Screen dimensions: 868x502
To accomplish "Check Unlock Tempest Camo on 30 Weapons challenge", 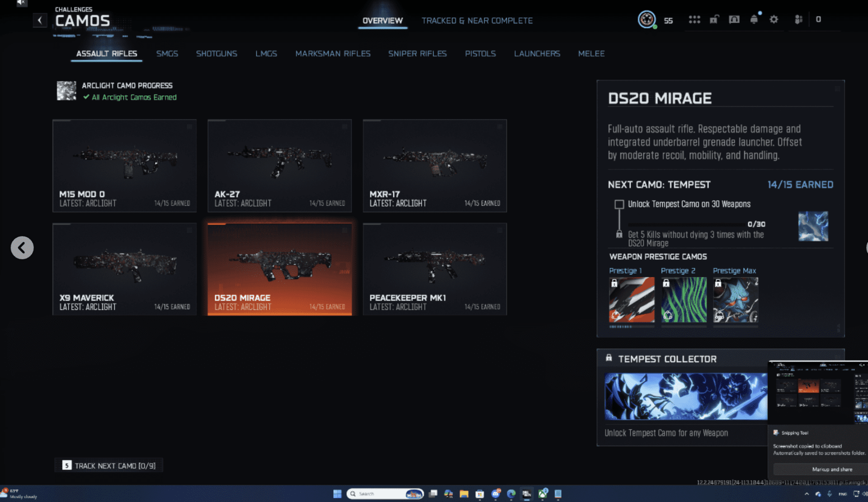I will point(618,204).
